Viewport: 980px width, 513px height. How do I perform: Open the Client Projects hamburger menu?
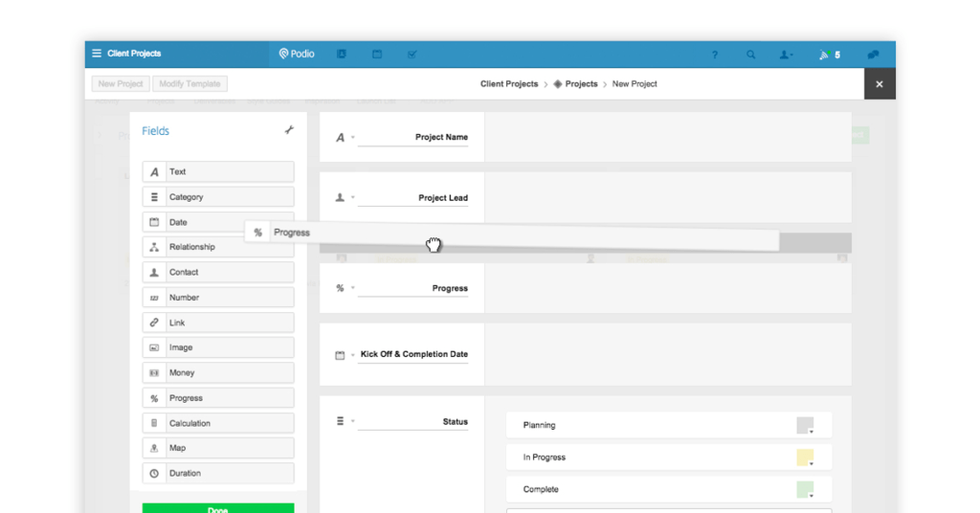tap(97, 54)
